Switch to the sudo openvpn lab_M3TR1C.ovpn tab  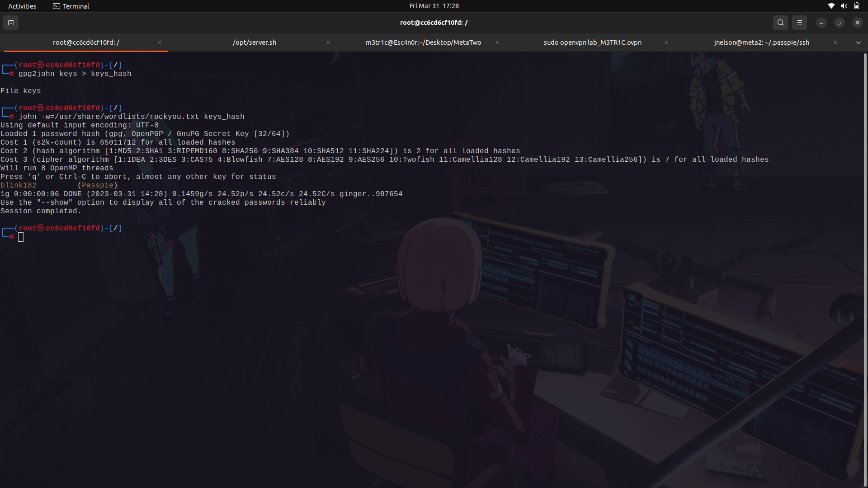592,42
